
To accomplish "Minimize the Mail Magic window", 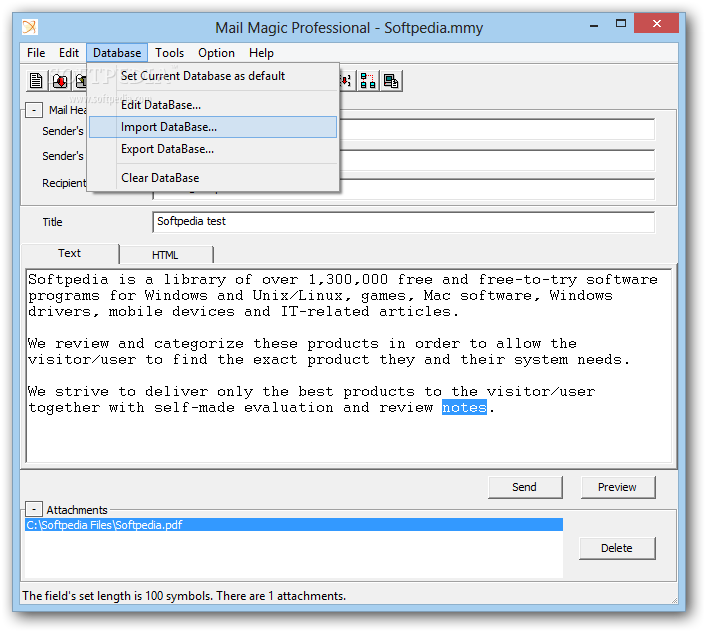I will (594, 25).
